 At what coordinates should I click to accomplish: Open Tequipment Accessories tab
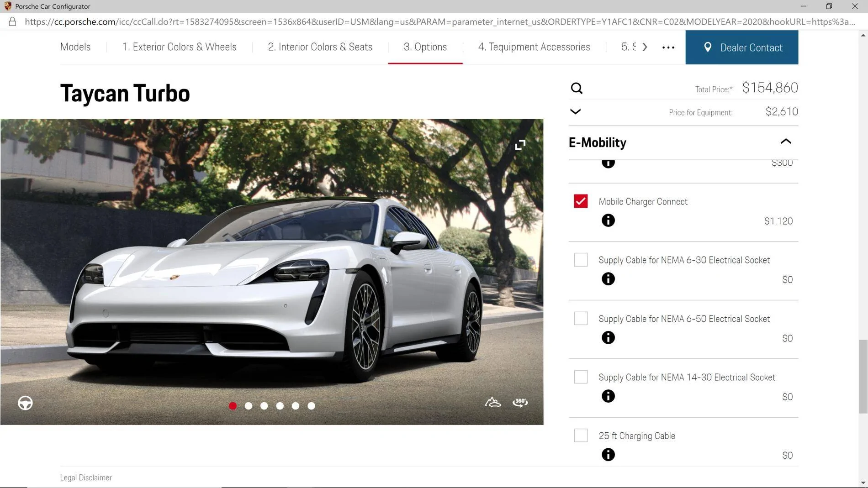point(534,47)
